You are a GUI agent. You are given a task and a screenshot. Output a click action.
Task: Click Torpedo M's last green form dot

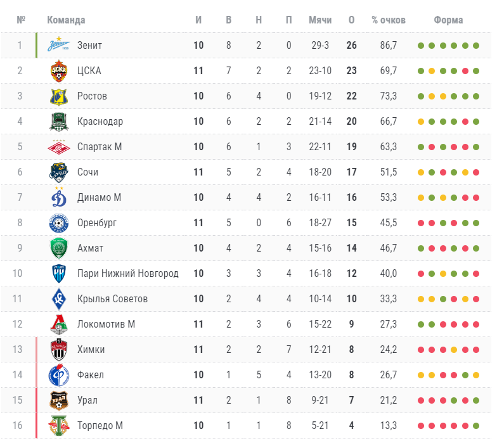(476, 426)
